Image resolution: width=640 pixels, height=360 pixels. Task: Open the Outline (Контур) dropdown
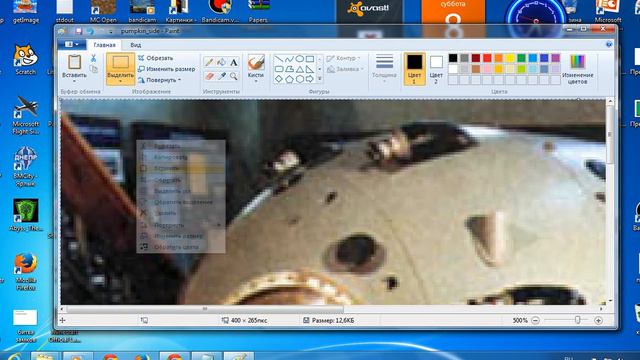(344, 58)
